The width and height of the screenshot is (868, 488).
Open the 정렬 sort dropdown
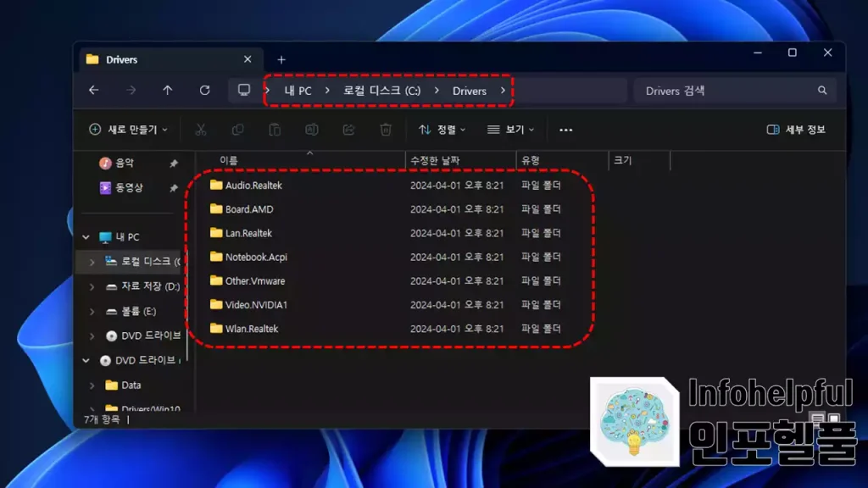point(442,130)
